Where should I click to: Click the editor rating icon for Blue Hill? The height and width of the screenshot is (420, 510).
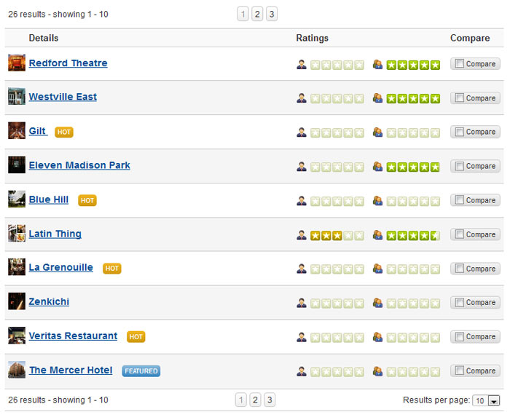[302, 201]
